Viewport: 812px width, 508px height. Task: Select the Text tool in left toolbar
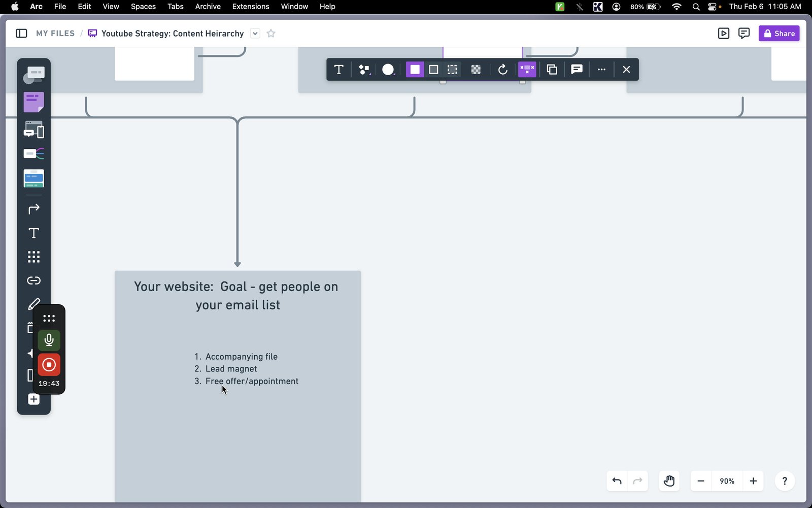pos(33,233)
